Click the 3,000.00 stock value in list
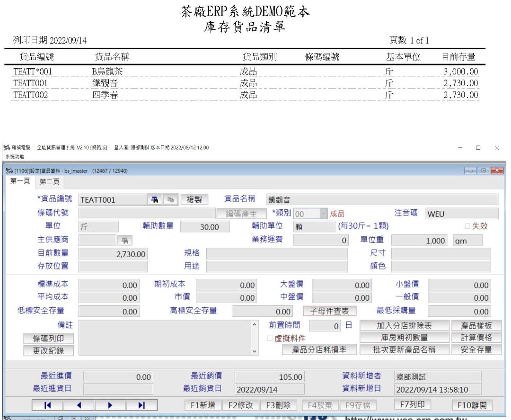511x420 pixels. (x=460, y=71)
